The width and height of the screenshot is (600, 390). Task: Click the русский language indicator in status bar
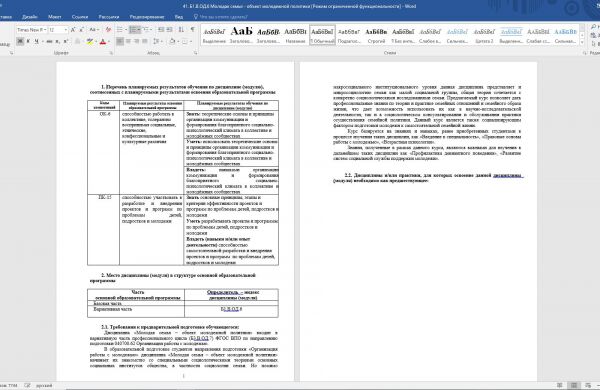click(44, 385)
